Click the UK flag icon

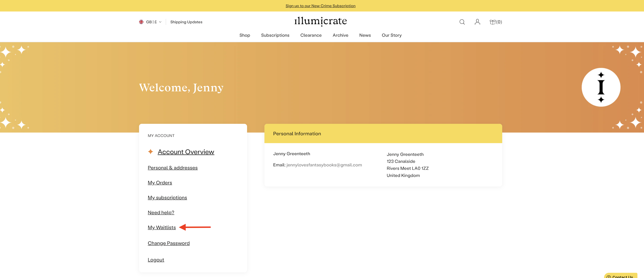[x=141, y=22]
